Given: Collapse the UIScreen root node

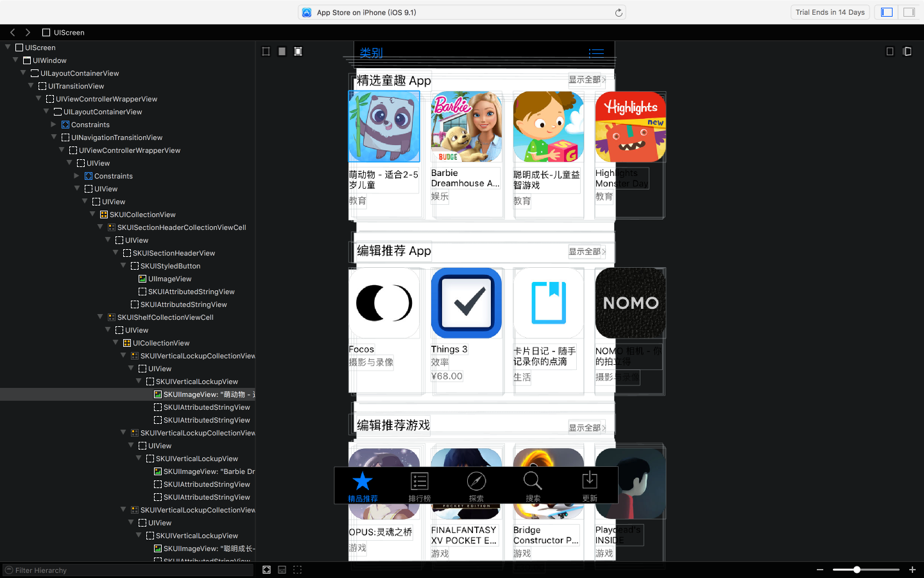Looking at the screenshot, I should pos(8,47).
